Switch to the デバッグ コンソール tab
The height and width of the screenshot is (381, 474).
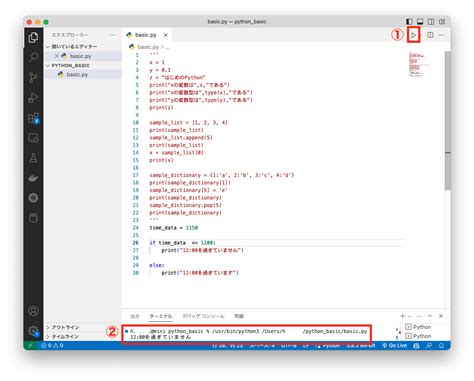pyautogui.click(x=203, y=316)
